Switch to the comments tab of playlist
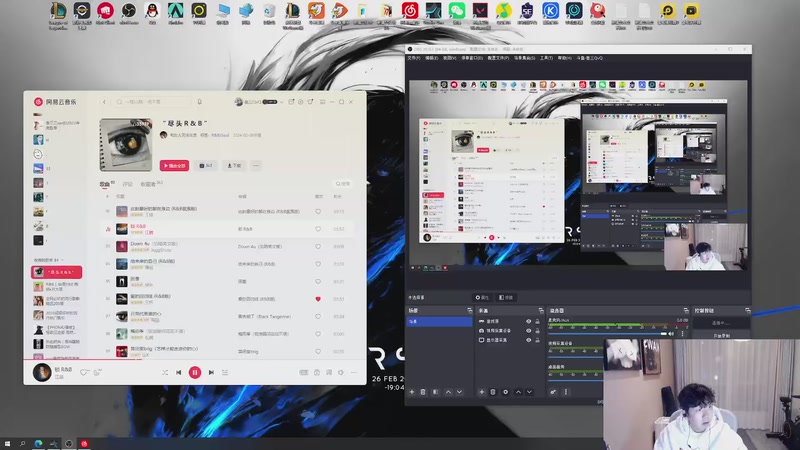The image size is (800, 450). pos(128,184)
